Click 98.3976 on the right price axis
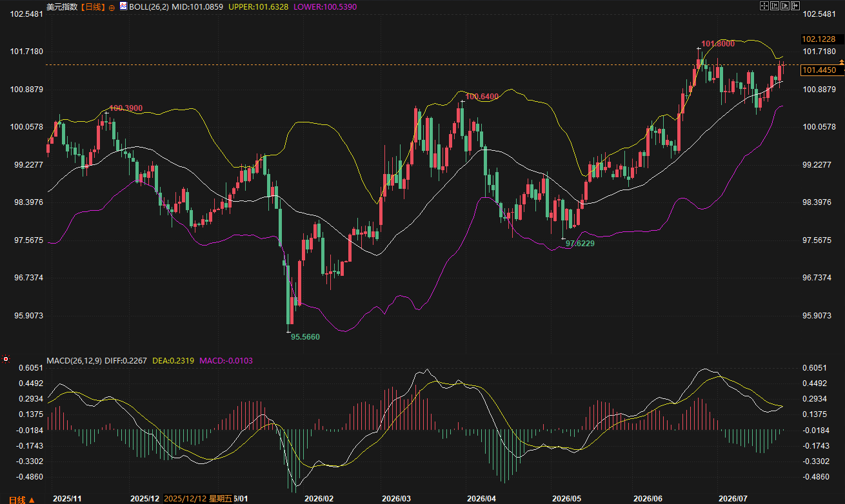The height and width of the screenshot is (504, 845). 817,202
